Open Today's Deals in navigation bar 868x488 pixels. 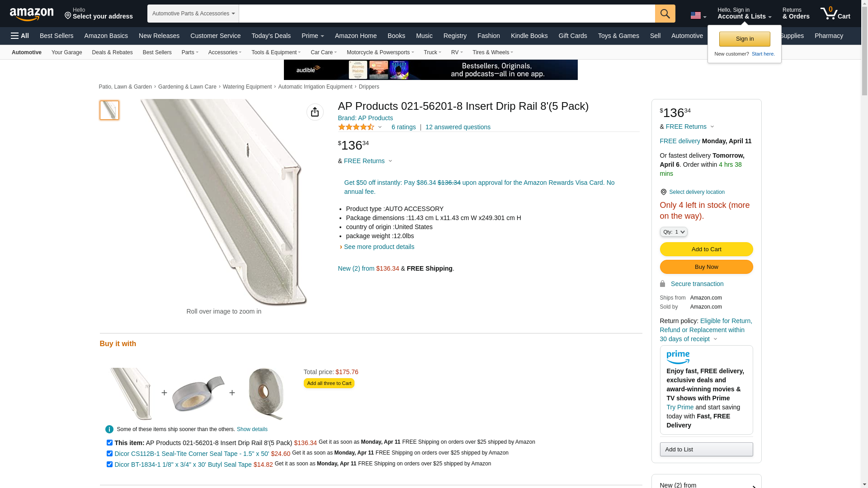pos(271,36)
